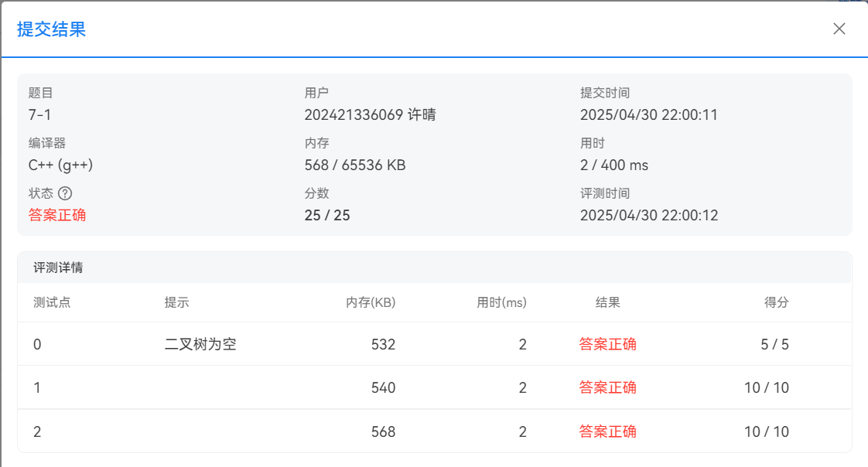Click the help icon beside 状态

pyautogui.click(x=65, y=193)
